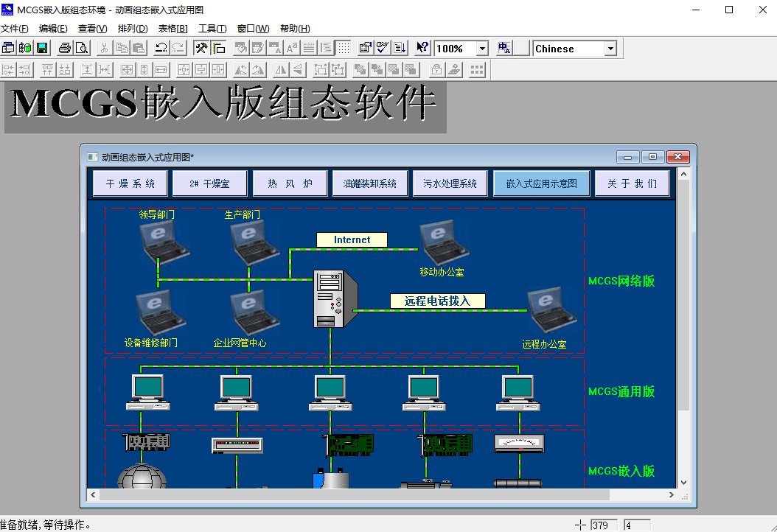Click the context help arrow-question icon

point(422,48)
